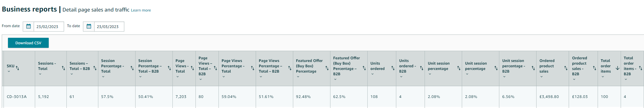Open the Learn more link

(x=141, y=10)
